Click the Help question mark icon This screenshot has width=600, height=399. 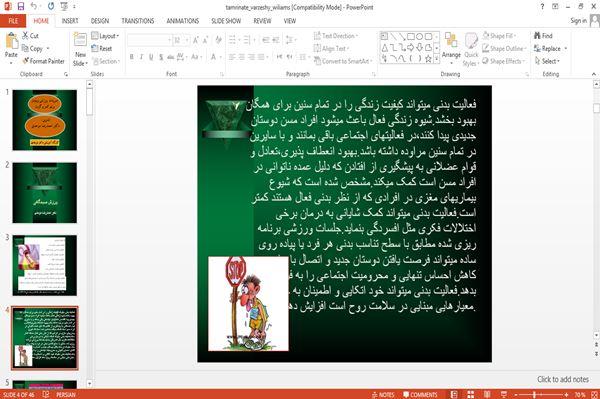[542, 7]
